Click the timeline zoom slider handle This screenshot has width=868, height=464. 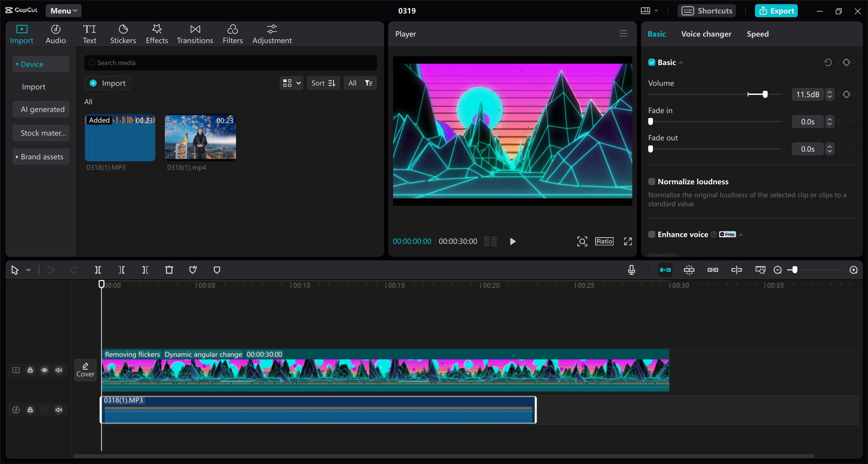point(794,270)
